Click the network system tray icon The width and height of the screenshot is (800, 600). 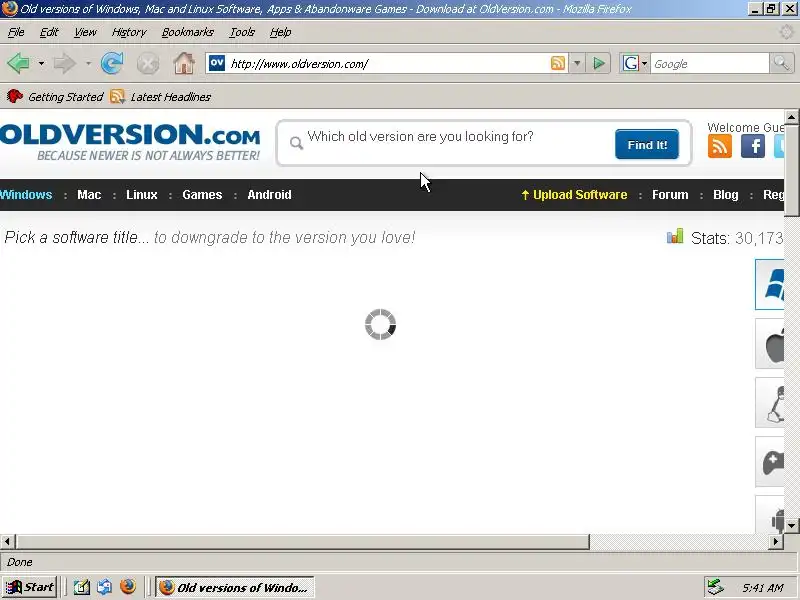tap(716, 587)
